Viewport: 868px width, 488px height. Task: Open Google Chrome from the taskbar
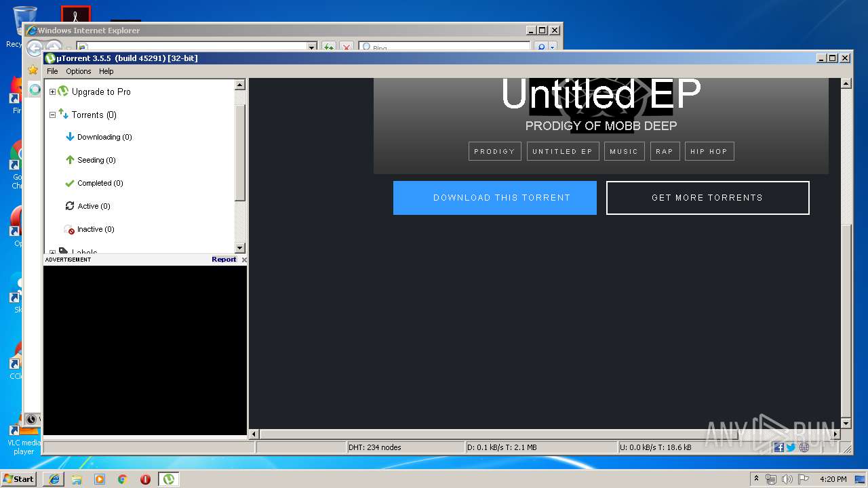click(122, 479)
